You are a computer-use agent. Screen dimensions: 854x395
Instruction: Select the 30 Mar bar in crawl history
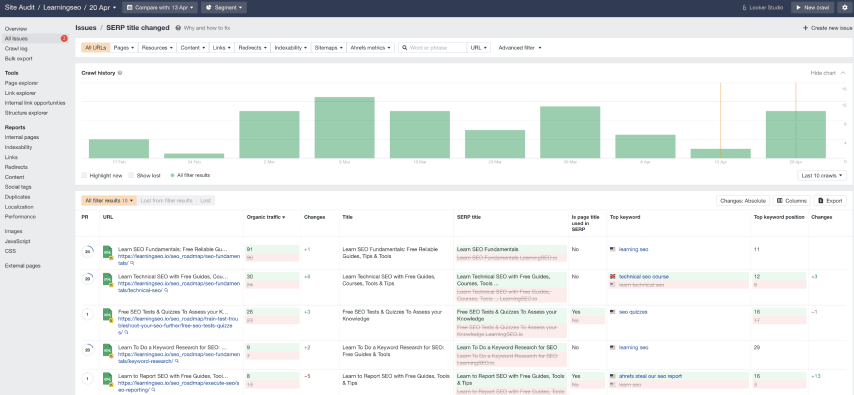click(x=570, y=132)
